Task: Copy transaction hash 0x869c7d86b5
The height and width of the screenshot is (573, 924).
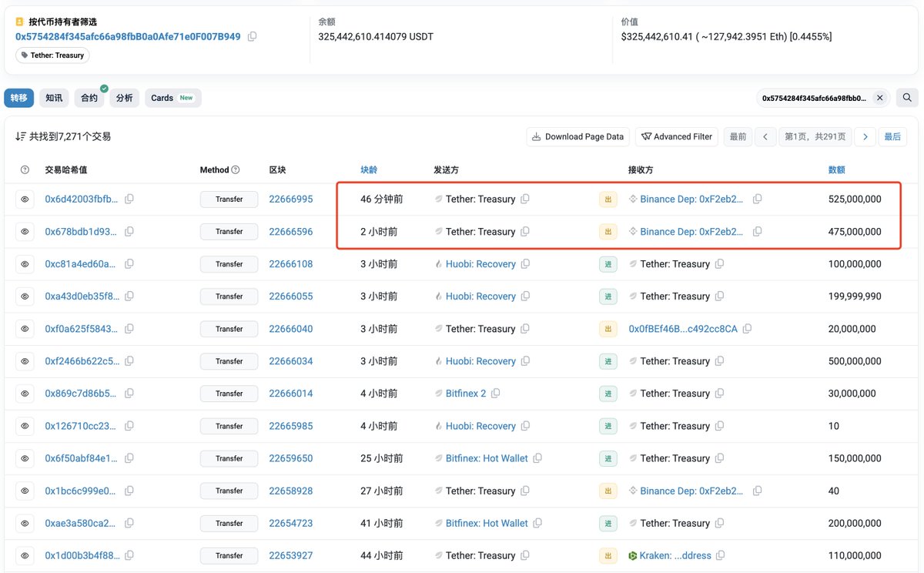Action: click(x=129, y=394)
